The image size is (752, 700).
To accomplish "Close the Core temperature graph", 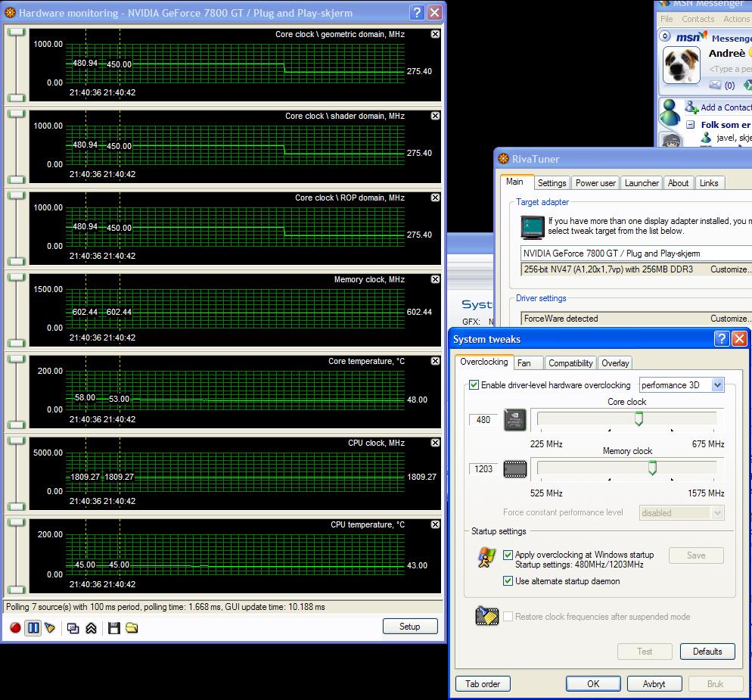I will tap(435, 361).
